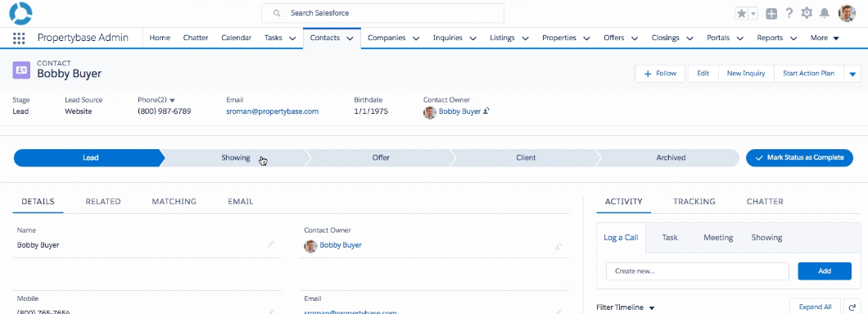Open Bobby Buyer owner link in Details
Viewport: 868px width, 314px height.
coord(341,245)
